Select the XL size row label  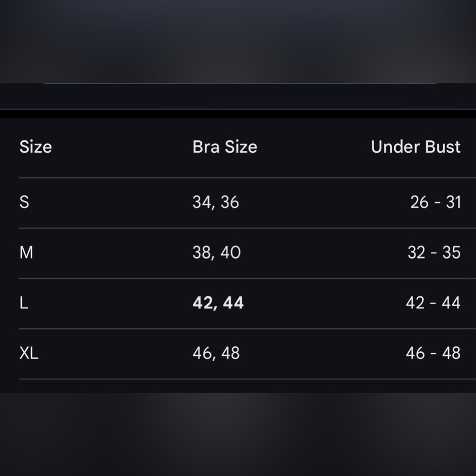click(29, 354)
